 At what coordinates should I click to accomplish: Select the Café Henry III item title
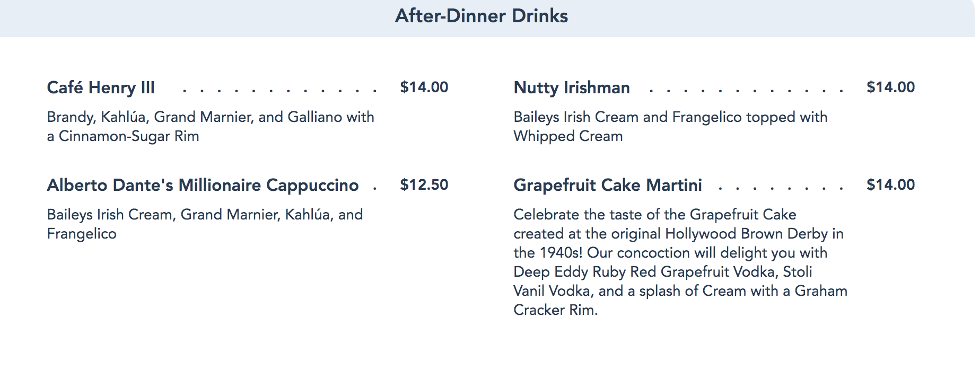(101, 87)
